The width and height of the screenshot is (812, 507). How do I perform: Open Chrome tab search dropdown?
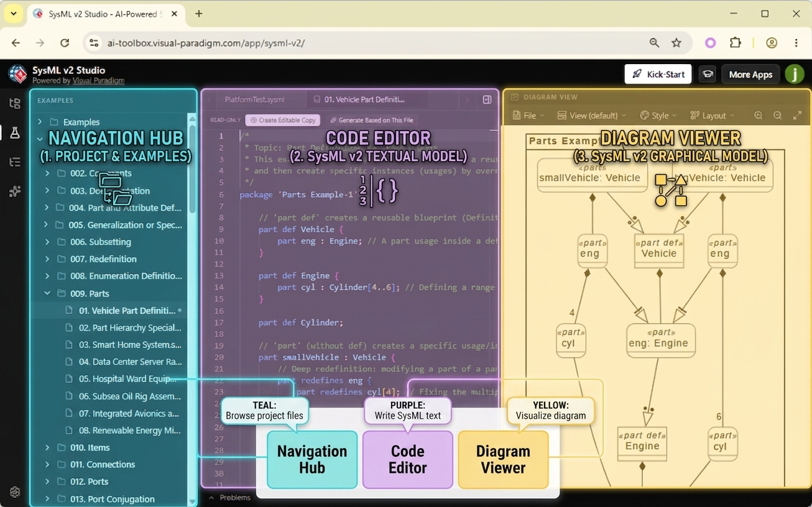pyautogui.click(x=13, y=14)
